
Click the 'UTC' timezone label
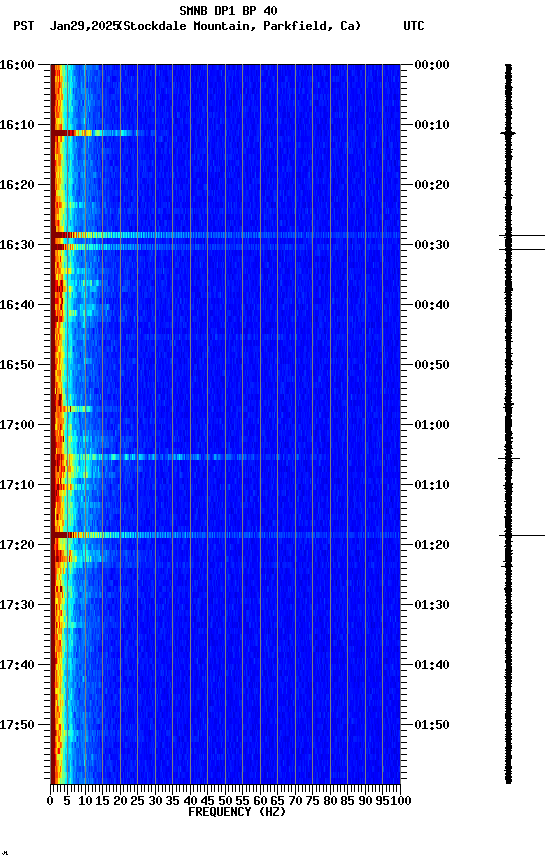[x=414, y=26]
